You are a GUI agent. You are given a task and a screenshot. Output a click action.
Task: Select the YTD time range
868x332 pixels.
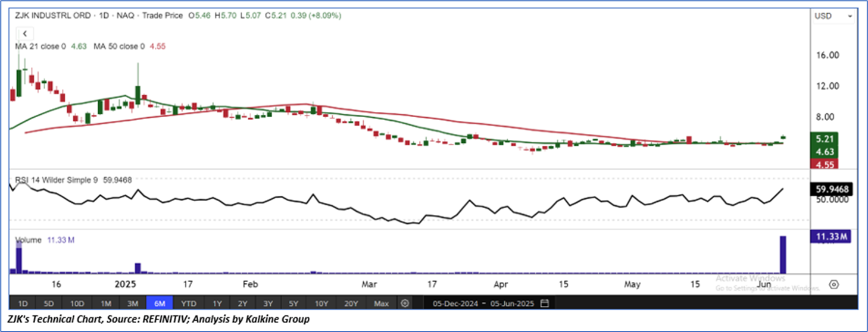[189, 303]
